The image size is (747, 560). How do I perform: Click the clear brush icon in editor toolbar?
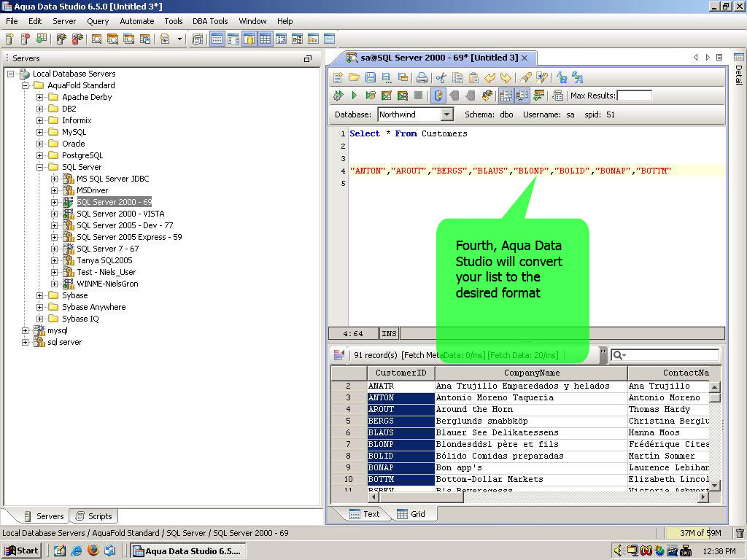click(x=525, y=77)
